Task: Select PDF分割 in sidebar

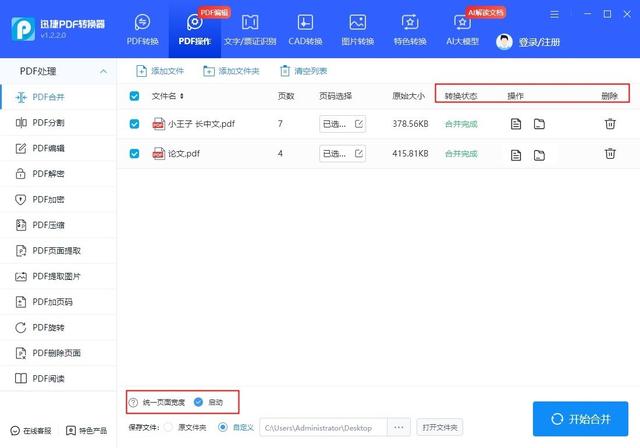Action: point(58,122)
